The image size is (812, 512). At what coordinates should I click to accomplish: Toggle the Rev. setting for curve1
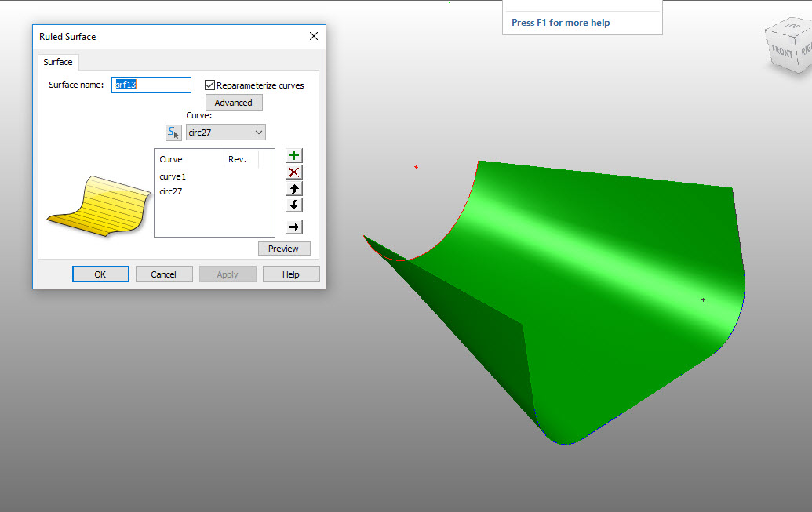click(239, 176)
